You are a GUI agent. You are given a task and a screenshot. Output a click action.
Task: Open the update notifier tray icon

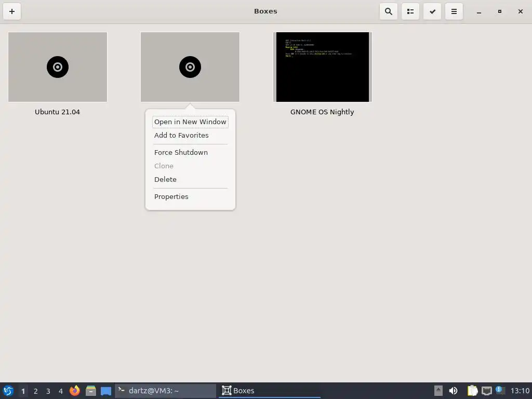(500, 390)
